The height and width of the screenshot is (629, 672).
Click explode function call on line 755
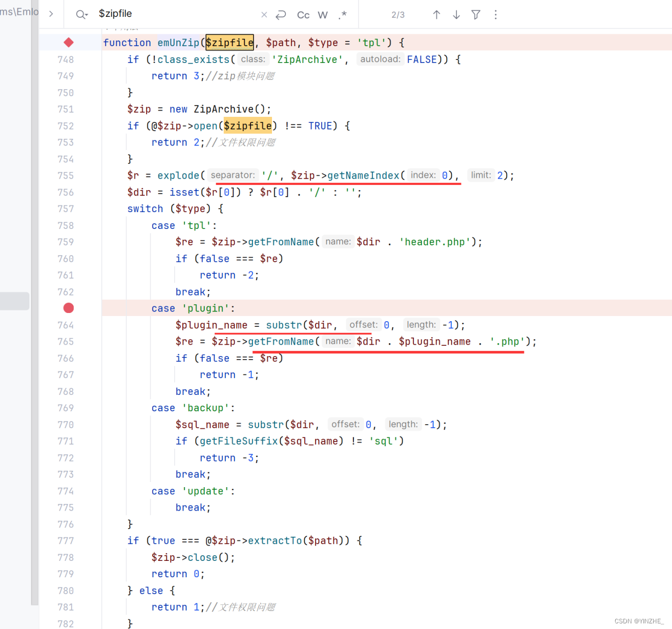(x=178, y=176)
